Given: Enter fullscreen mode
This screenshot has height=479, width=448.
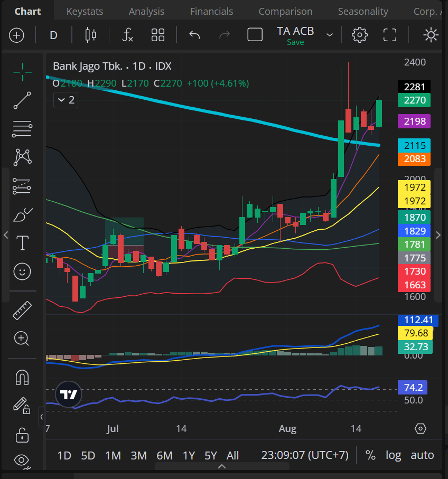Looking at the screenshot, I should click(x=390, y=35).
